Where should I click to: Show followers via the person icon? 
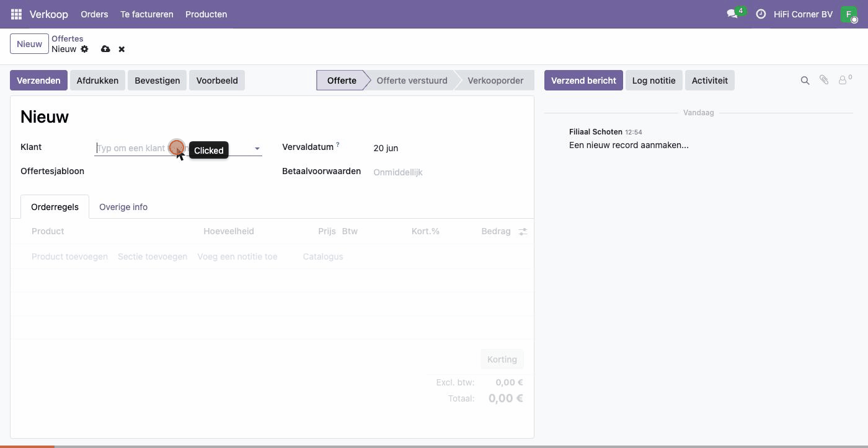coord(843,80)
